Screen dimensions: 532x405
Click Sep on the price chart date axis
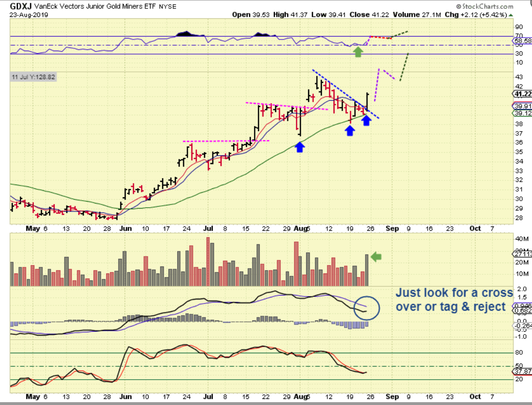pyautogui.click(x=392, y=228)
